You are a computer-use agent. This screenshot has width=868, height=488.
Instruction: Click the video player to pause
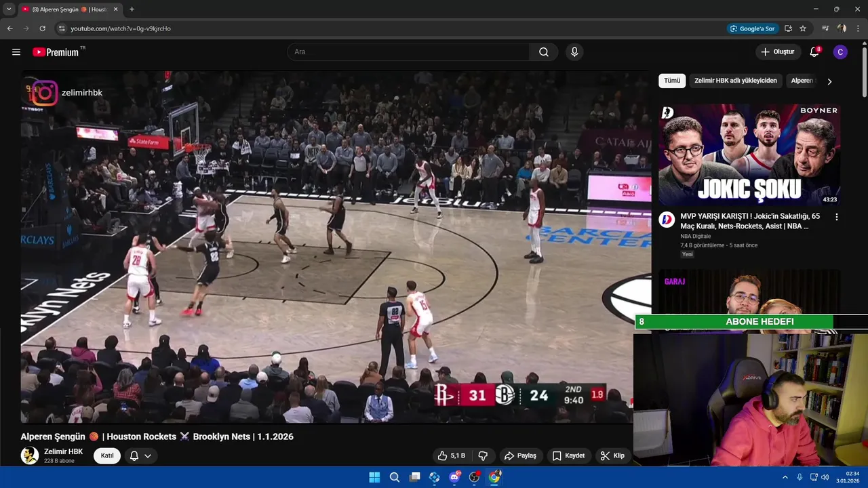(336, 247)
